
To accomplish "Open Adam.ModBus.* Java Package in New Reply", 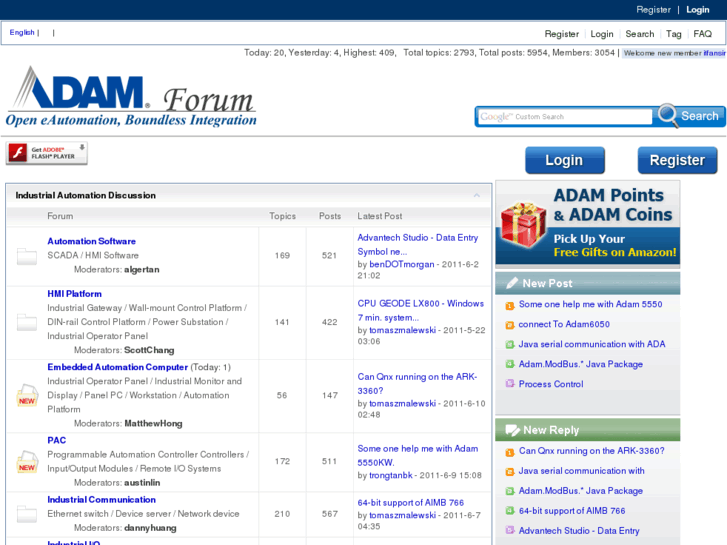I will [x=580, y=491].
